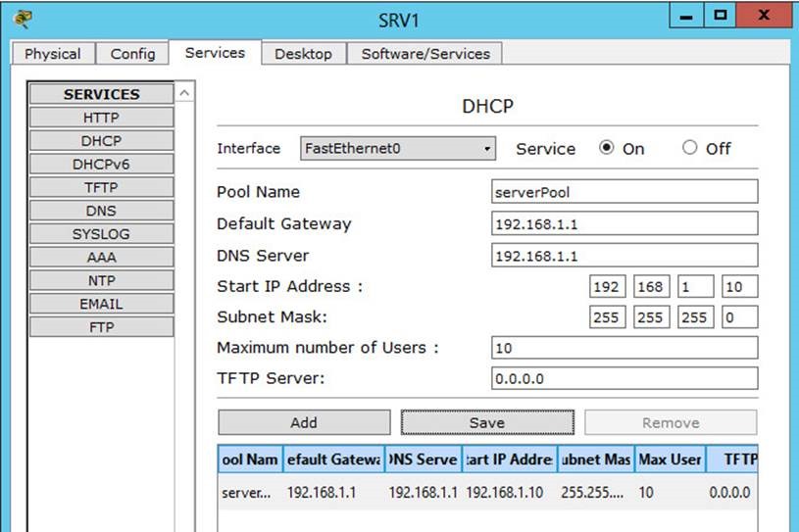Open the Physical tab
Image resolution: width=799 pixels, height=532 pixels.
tap(53, 54)
